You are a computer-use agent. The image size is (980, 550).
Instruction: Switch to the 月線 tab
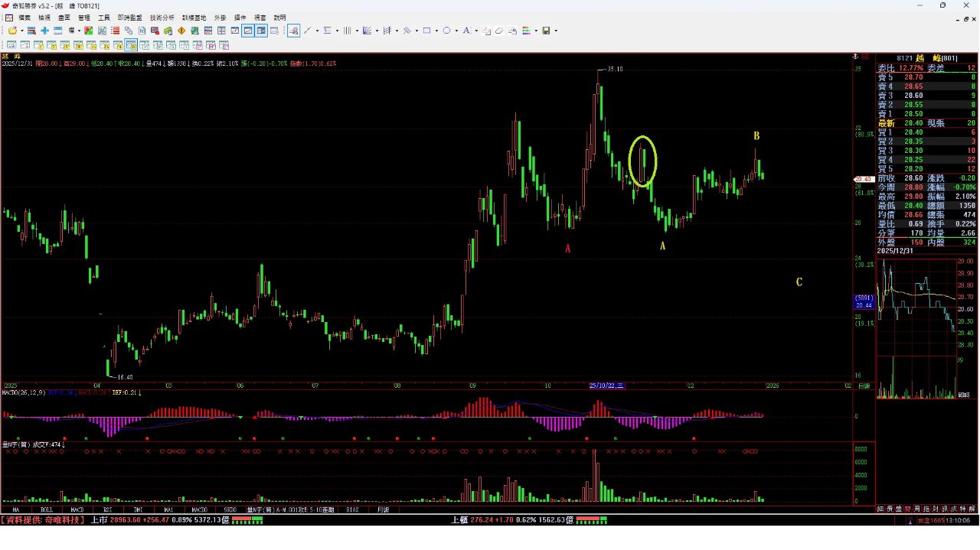pyautogui.click(x=383, y=509)
